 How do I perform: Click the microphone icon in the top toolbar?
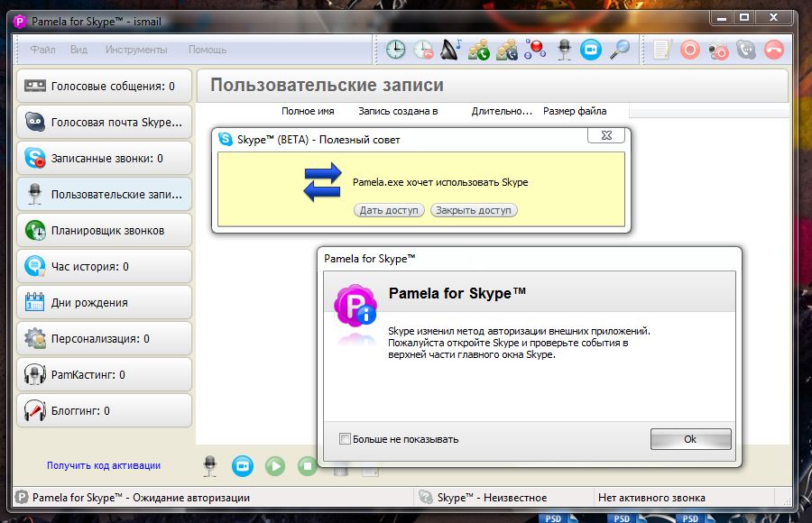click(x=564, y=50)
